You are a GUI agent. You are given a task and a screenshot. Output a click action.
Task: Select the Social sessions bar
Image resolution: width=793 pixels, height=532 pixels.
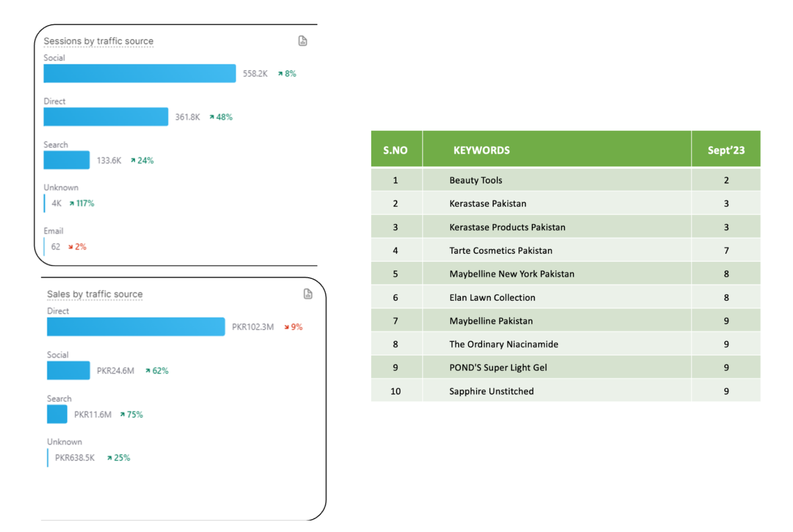point(139,73)
